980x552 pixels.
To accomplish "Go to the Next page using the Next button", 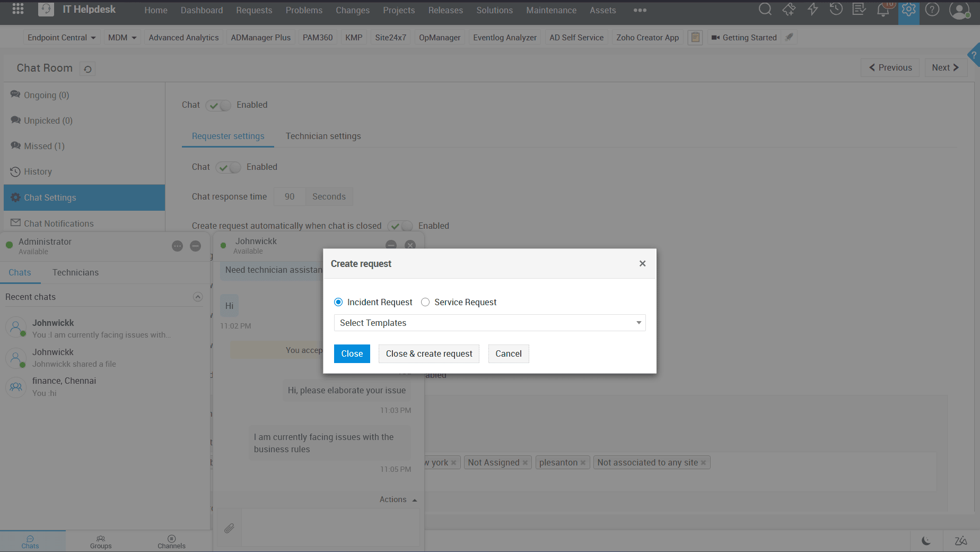I will (946, 67).
